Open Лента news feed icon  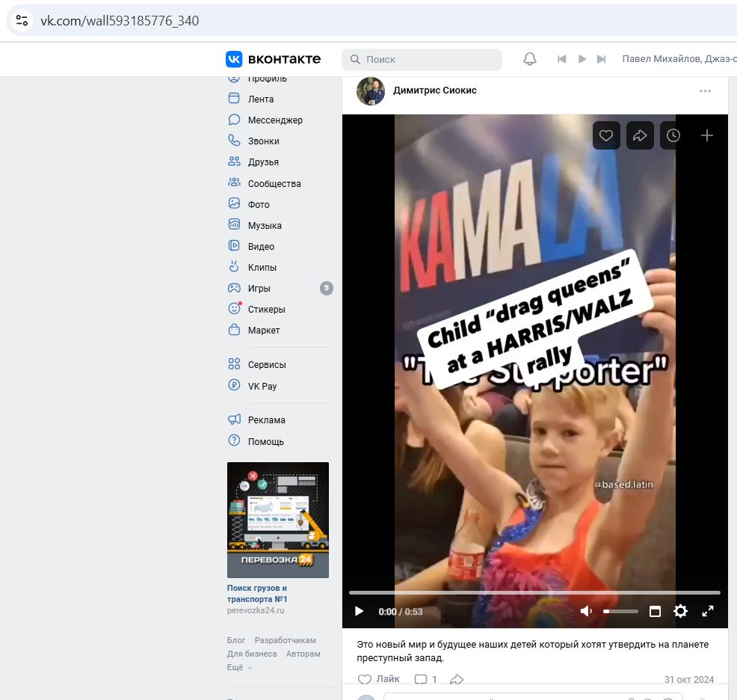[x=234, y=98]
